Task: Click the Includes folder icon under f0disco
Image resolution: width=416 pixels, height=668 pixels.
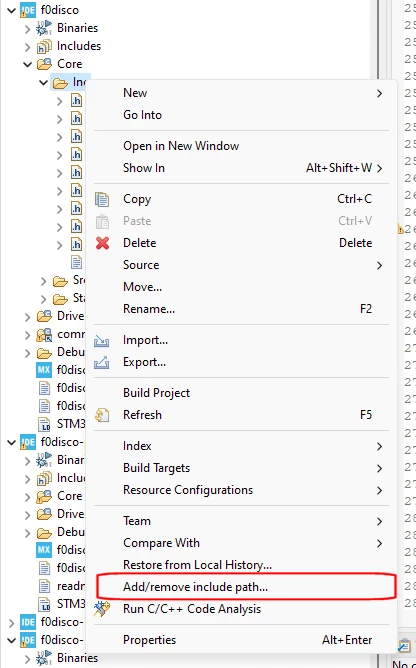Action: coord(44,46)
